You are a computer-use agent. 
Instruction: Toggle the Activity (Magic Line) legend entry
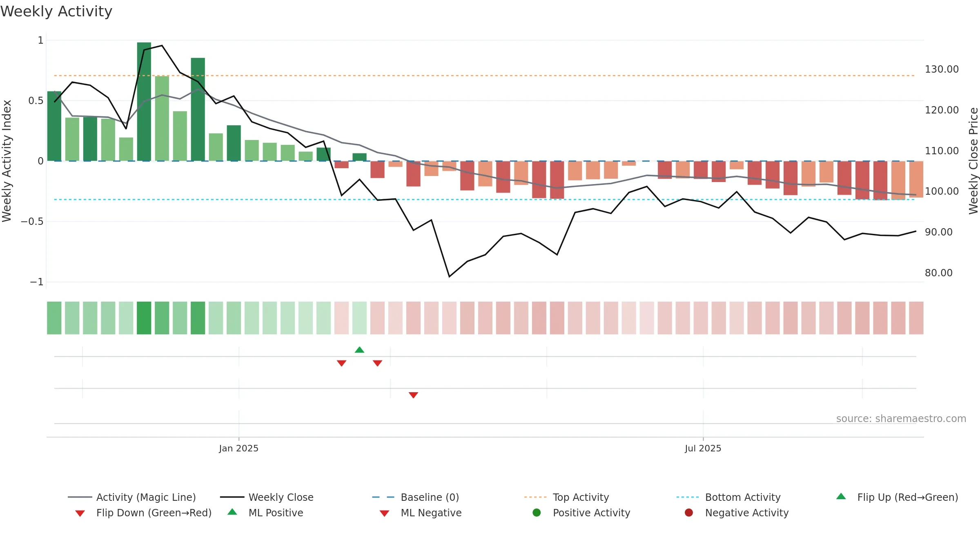[132, 497]
